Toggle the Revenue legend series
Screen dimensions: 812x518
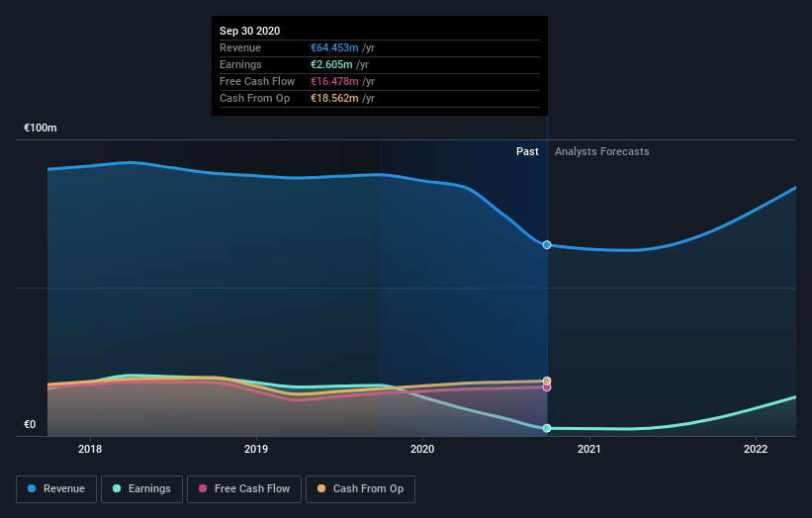56,489
